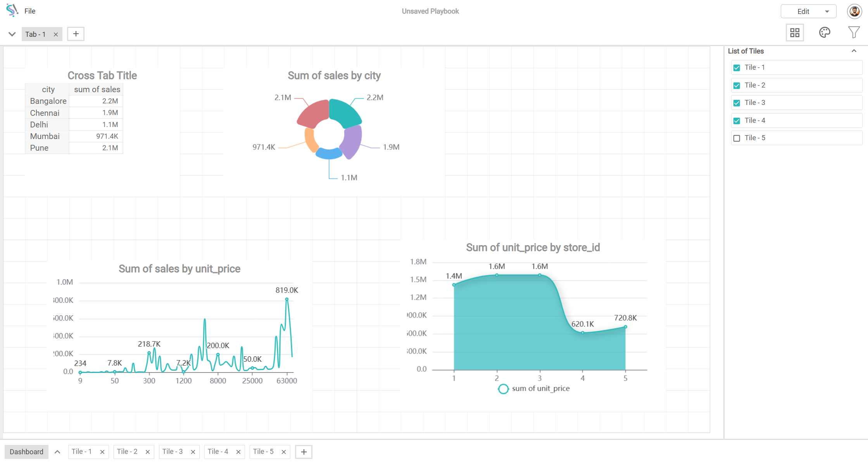
Task: Collapse the List of Tiles panel
Action: 854,51
